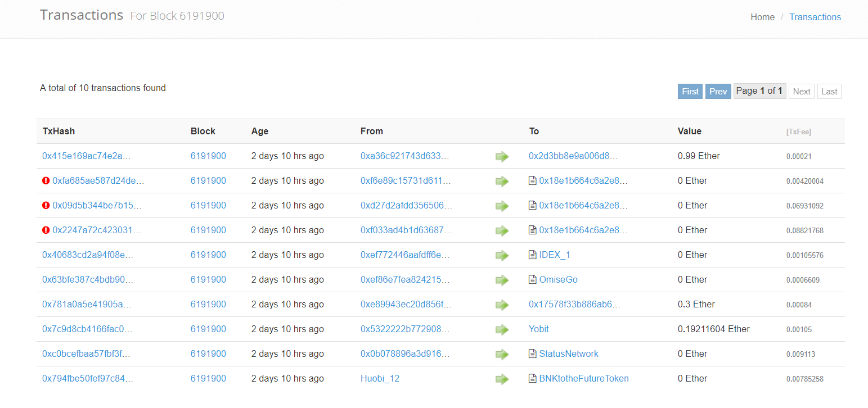
Task: Open transaction hash 0x415e169ac74e2a
Action: tap(86, 156)
